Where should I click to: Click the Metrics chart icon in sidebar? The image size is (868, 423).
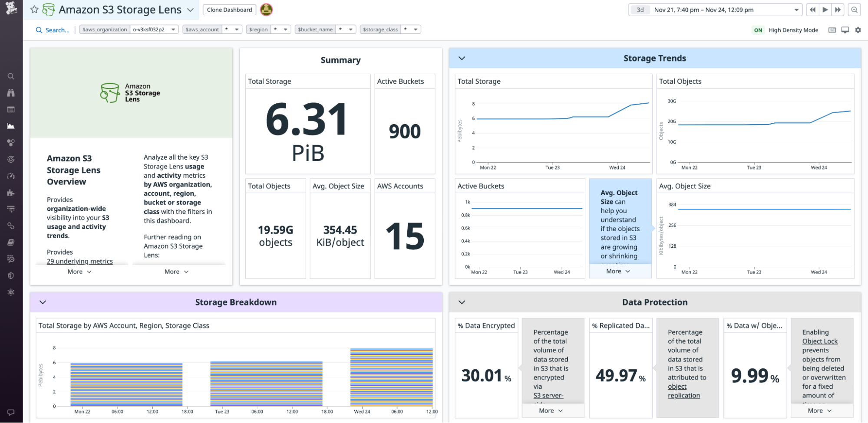tap(11, 126)
